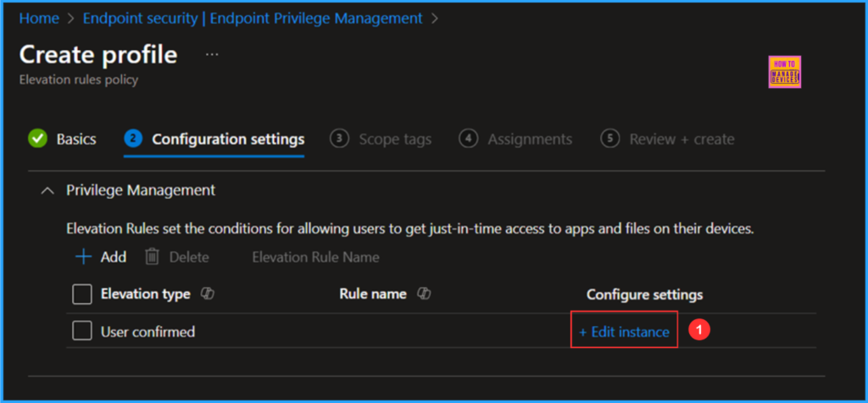The height and width of the screenshot is (403, 868).
Task: Click the 'Elevation rules policy' subtitle
Action: point(79,80)
